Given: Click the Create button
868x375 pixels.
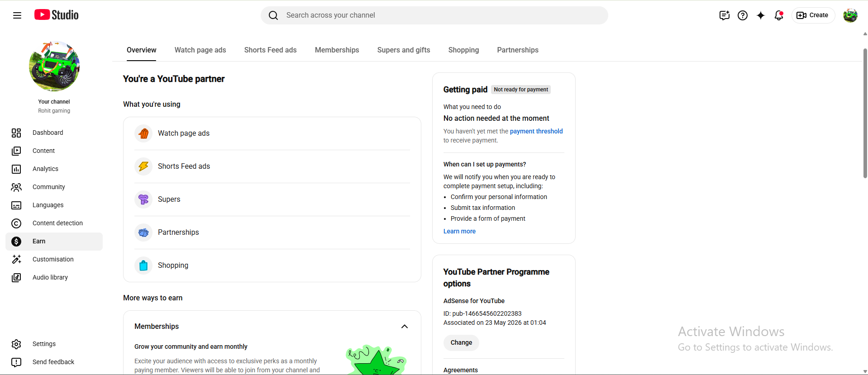Looking at the screenshot, I should coord(813,15).
